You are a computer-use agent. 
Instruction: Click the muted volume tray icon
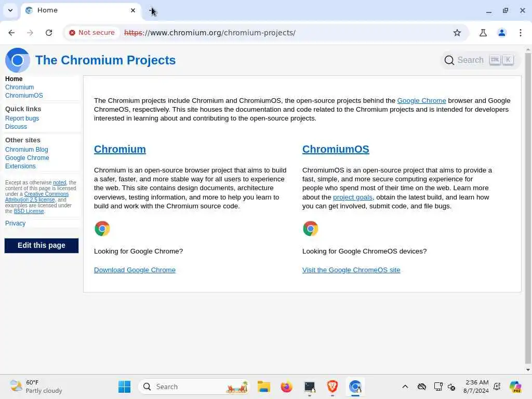(x=451, y=387)
